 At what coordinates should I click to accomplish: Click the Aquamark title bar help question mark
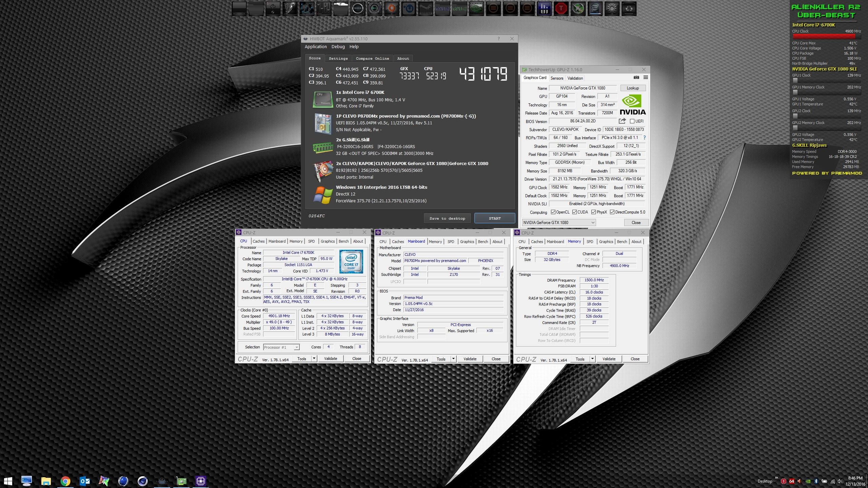point(498,39)
